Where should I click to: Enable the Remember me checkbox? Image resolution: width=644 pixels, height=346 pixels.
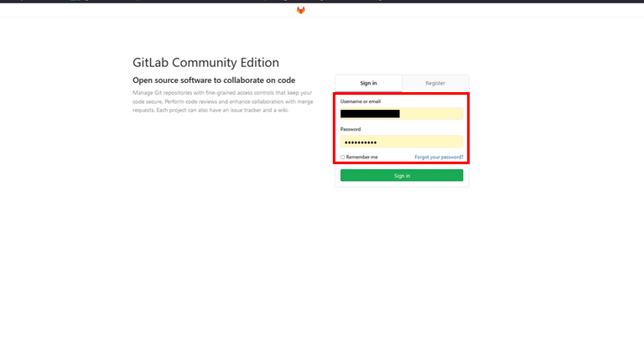(x=342, y=158)
